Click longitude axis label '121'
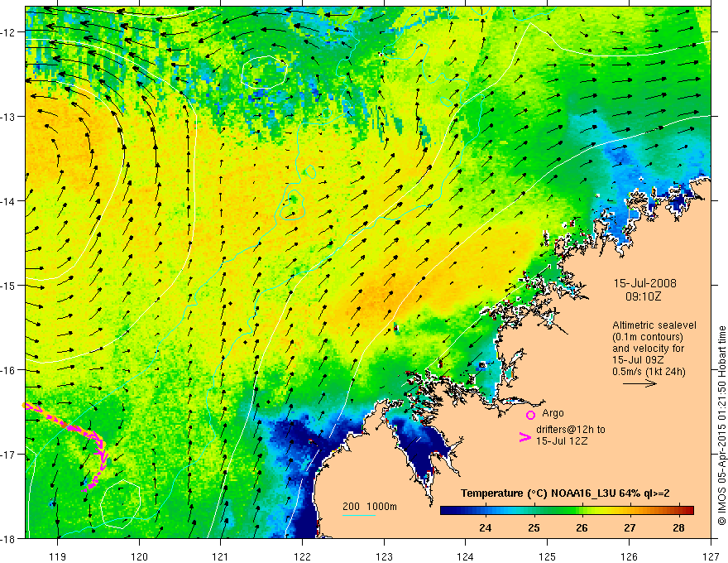The height and width of the screenshot is (563, 728). tap(221, 556)
